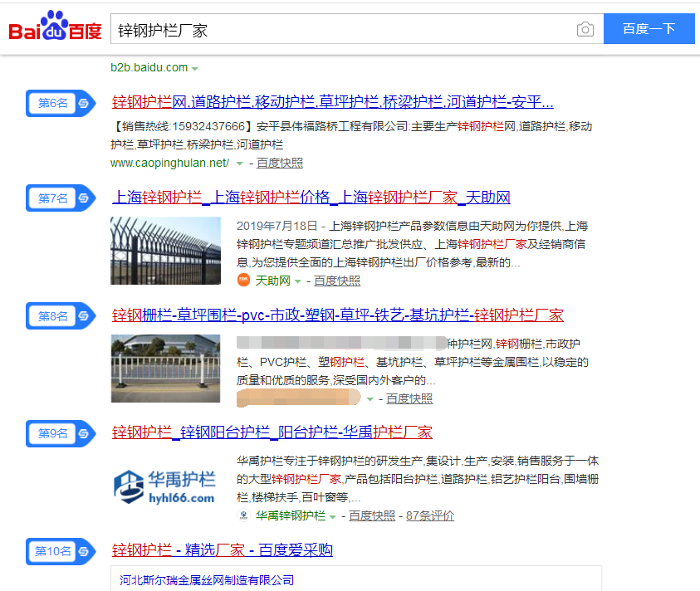Open result 锌钢护栏_锌钢阳台护栏 华禹护栏厂家
The width and height of the screenshot is (700, 591).
(x=272, y=432)
